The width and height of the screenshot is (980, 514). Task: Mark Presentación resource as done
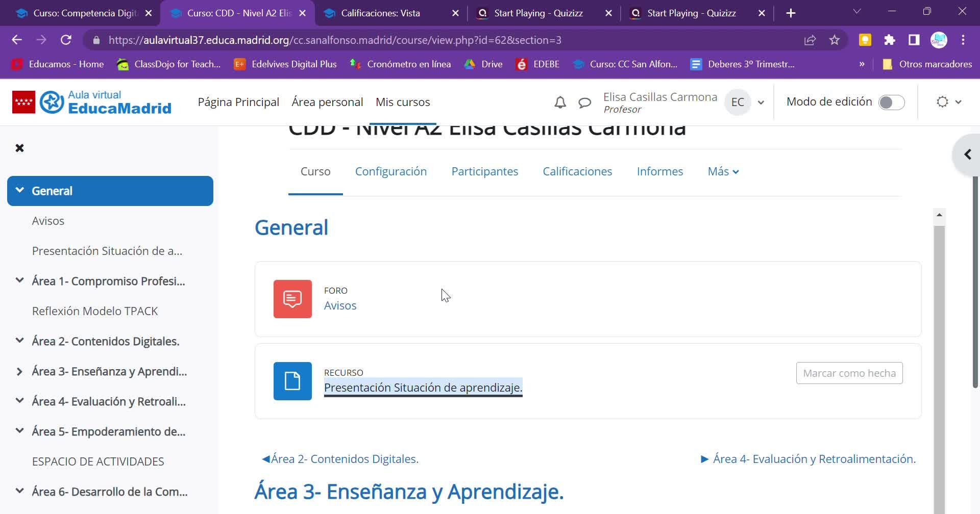coord(849,373)
